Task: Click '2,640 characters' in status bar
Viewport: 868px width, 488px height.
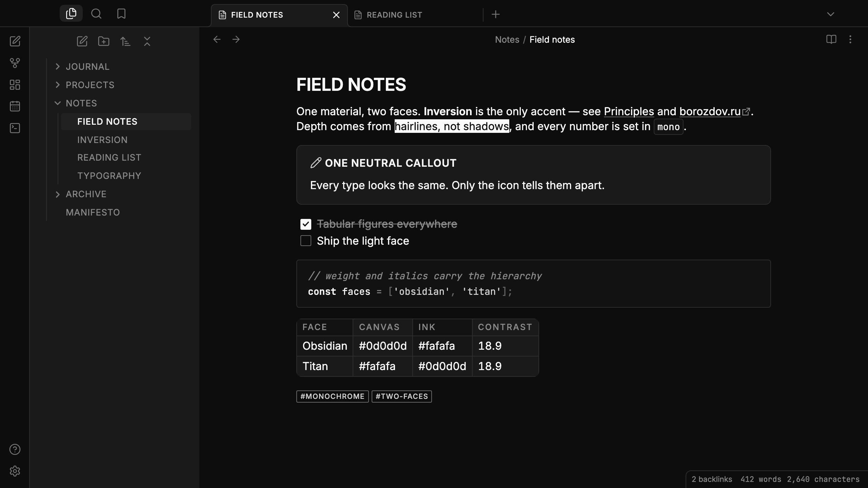Action: [x=823, y=479]
